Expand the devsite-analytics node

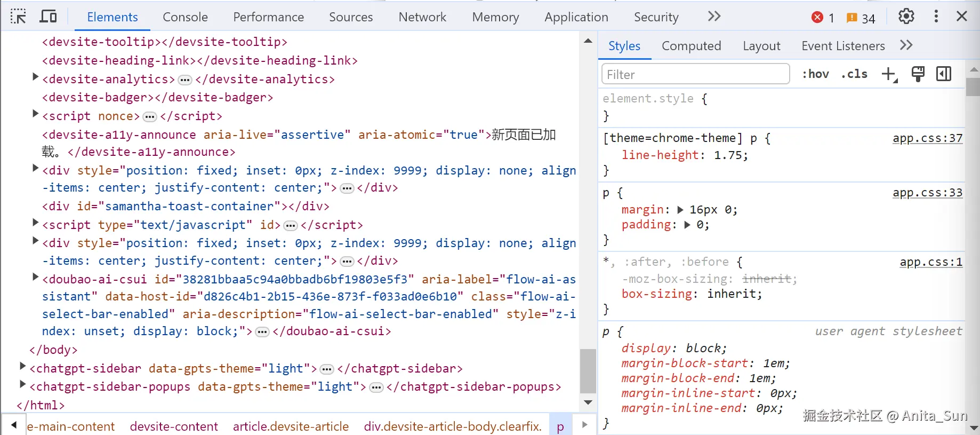[35, 77]
